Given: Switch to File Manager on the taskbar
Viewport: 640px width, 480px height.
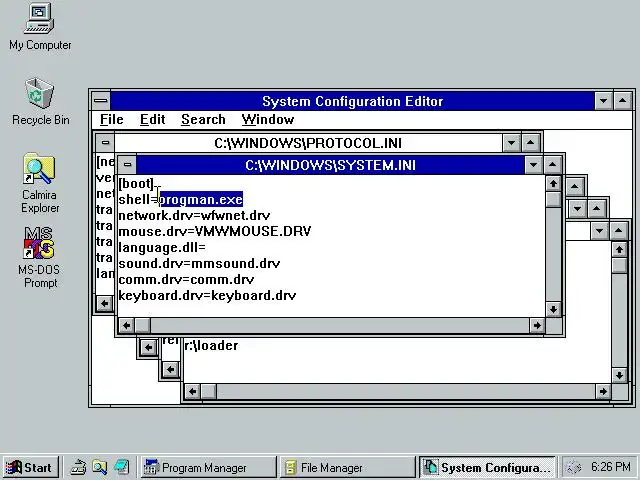Looking at the screenshot, I should pos(347,467).
